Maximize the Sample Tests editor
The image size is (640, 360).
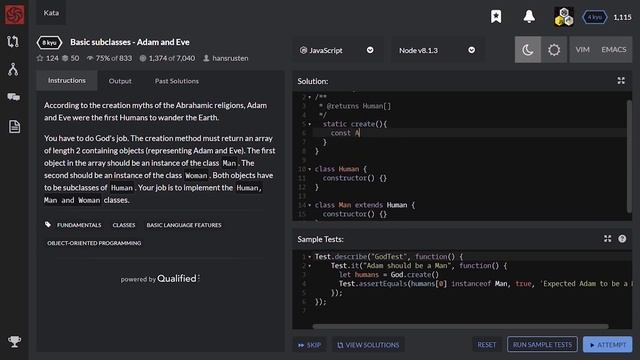(607, 239)
